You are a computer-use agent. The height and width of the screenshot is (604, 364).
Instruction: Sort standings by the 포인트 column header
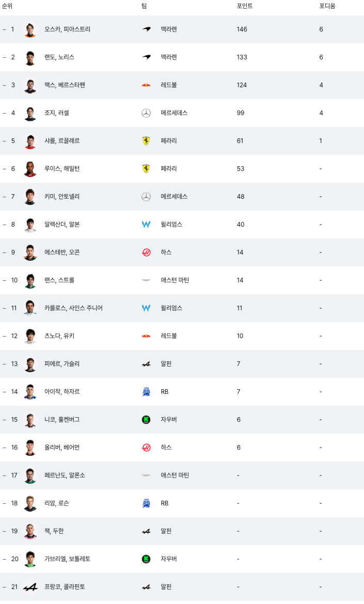pyautogui.click(x=245, y=6)
